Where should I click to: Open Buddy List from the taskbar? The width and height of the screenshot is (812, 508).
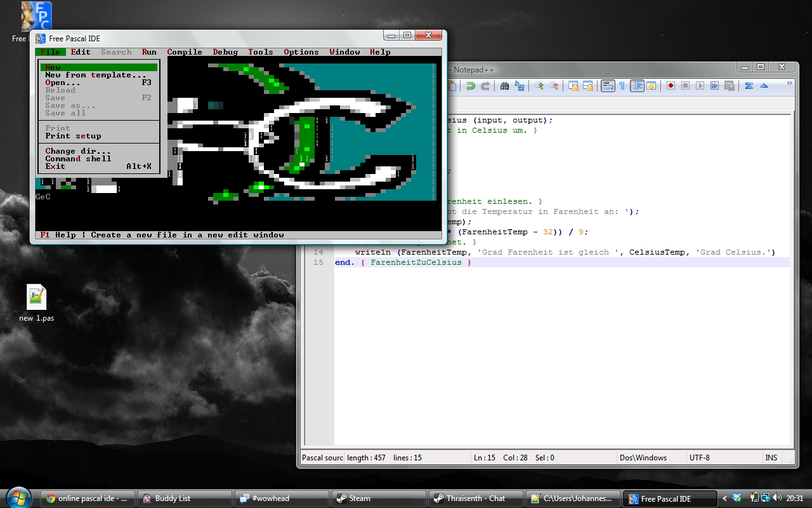(x=185, y=498)
